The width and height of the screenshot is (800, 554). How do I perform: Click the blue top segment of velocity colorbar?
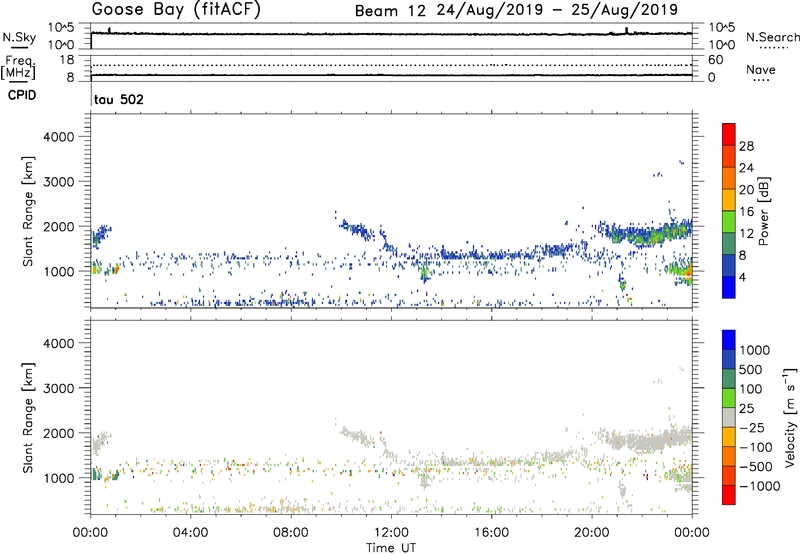click(x=729, y=340)
